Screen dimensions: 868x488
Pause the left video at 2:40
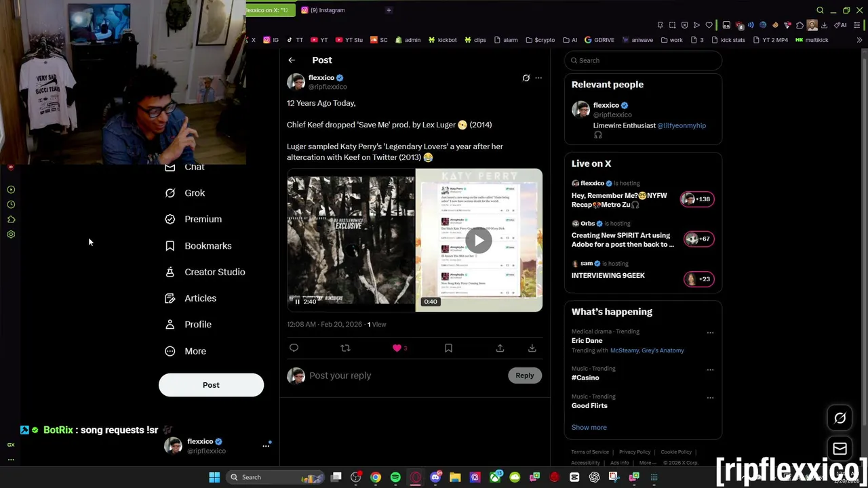[x=297, y=302]
